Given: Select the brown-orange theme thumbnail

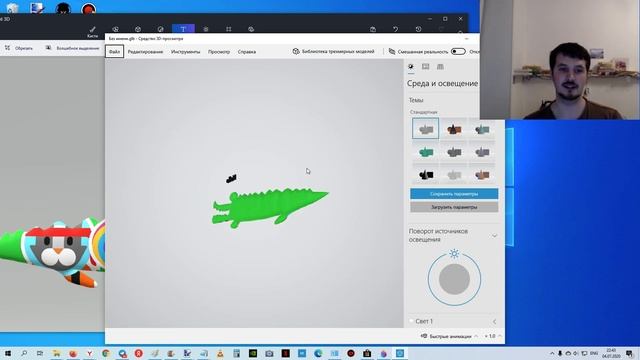Looking at the screenshot, I should tap(454, 129).
